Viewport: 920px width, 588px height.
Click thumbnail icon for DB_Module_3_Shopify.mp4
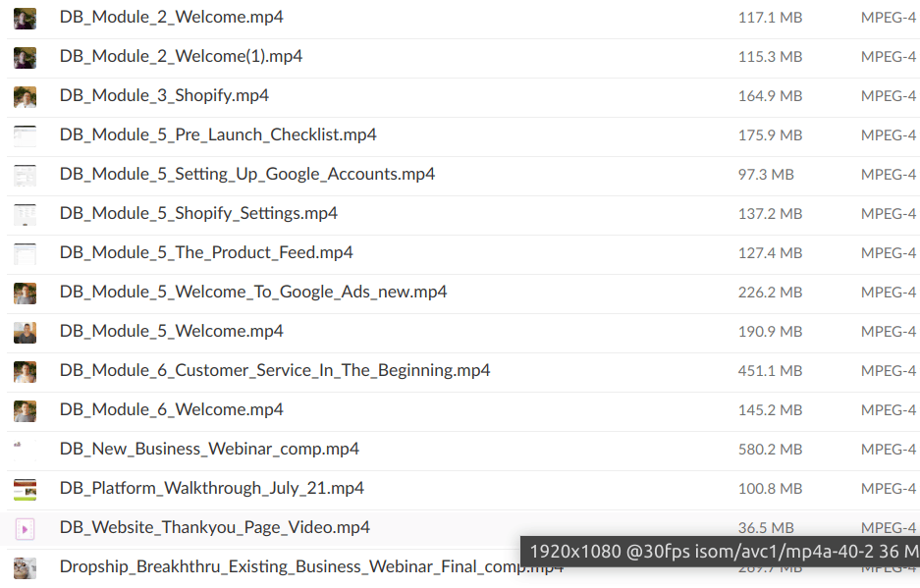tap(25, 96)
